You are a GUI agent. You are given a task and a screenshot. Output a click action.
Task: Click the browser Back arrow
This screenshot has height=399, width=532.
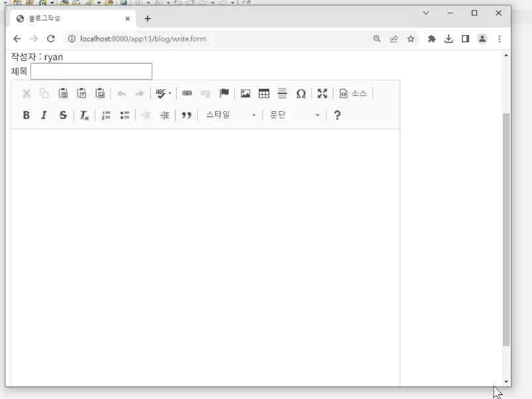click(x=17, y=38)
